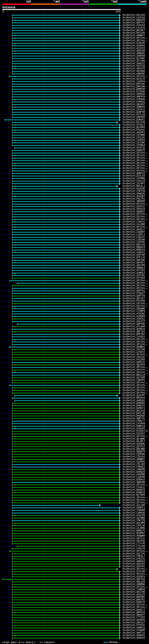
Task: Select hit label UniRef100_Q75LR5
Action: click(134, 43)
